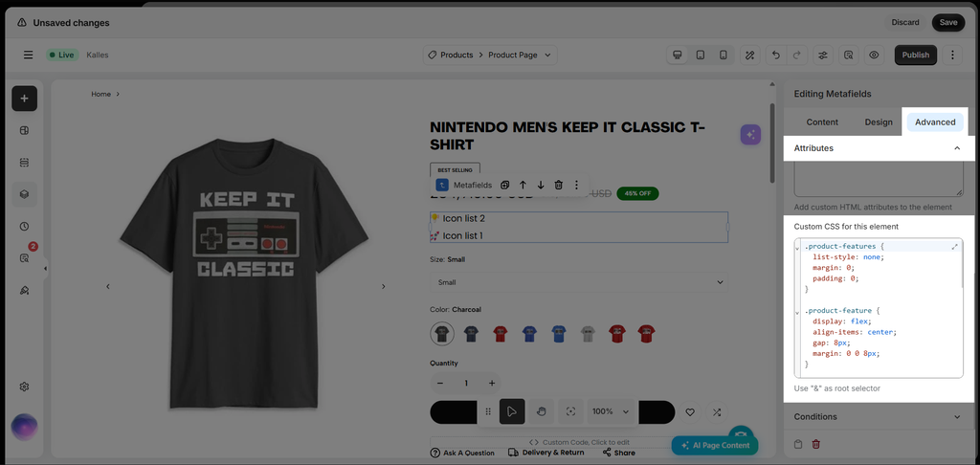Open the Size dropdown showing Small
980x465 pixels.
pos(579,282)
